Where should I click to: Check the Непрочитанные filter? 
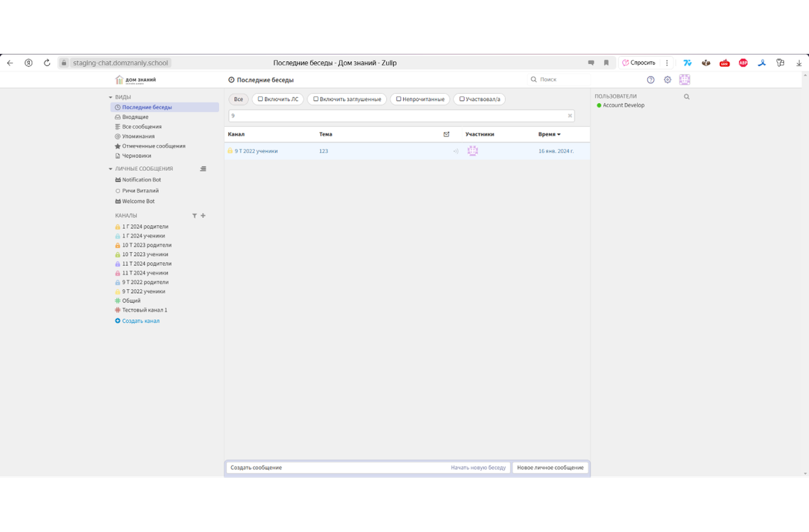pyautogui.click(x=399, y=99)
